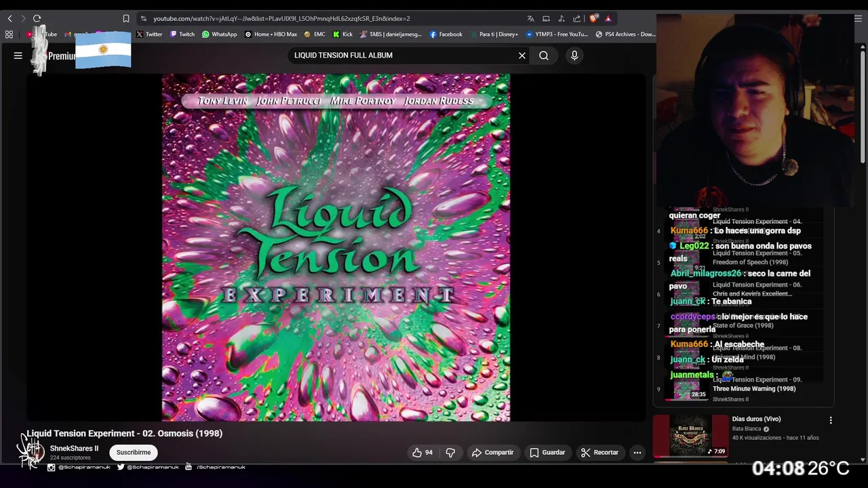
Task: Open the Kick bookmark
Action: (x=342, y=34)
